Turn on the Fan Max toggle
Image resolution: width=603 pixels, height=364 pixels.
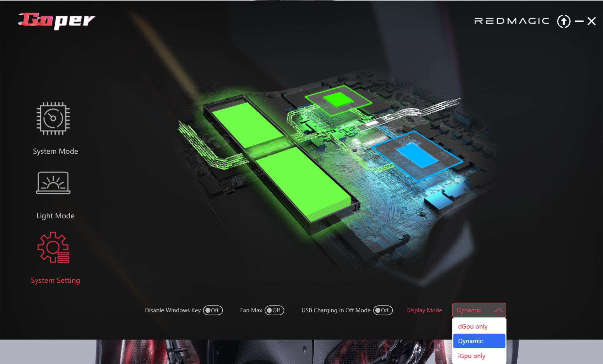[274, 310]
